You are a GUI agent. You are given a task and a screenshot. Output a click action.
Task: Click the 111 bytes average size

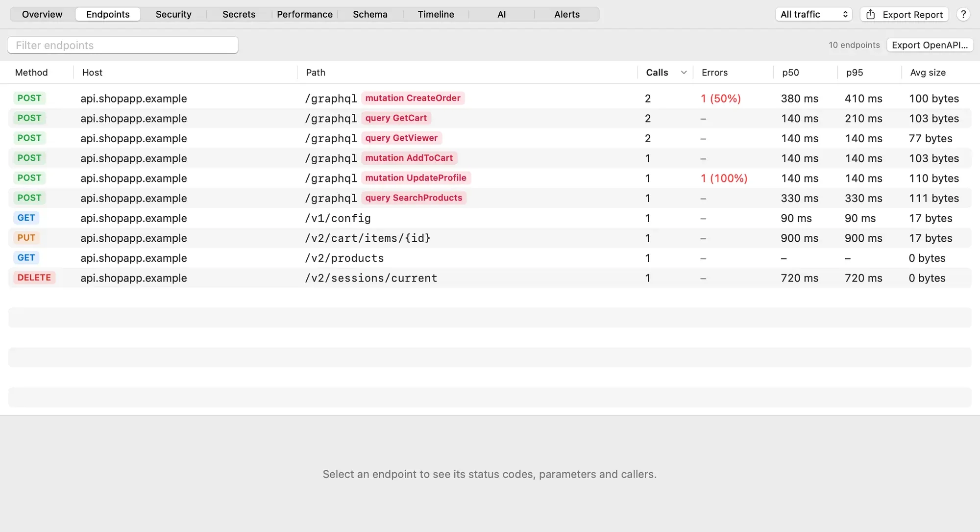pos(934,199)
